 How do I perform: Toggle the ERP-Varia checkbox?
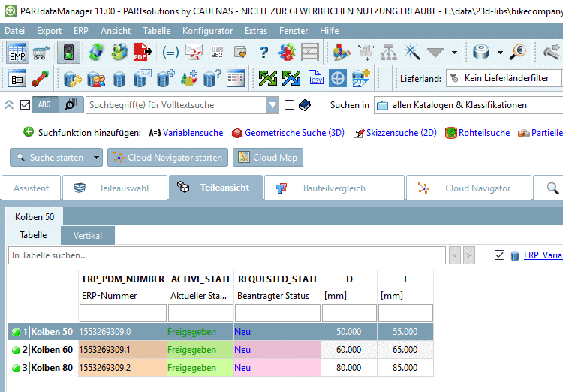point(499,255)
